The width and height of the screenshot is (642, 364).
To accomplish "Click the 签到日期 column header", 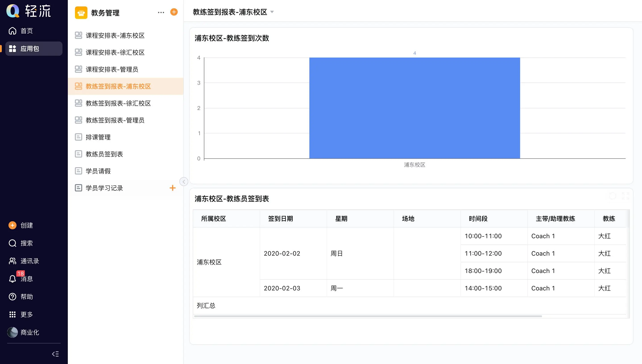I will 280,219.
